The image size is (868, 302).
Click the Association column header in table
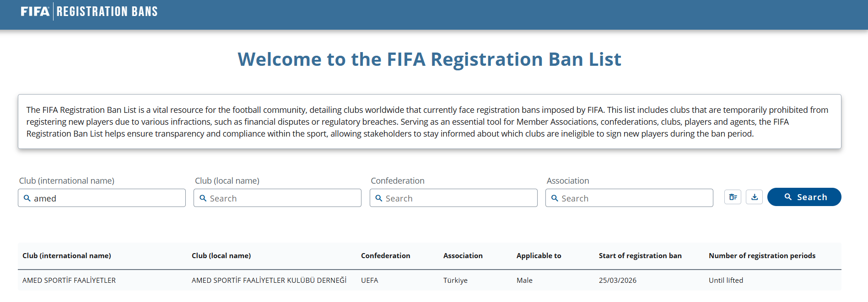tap(463, 256)
